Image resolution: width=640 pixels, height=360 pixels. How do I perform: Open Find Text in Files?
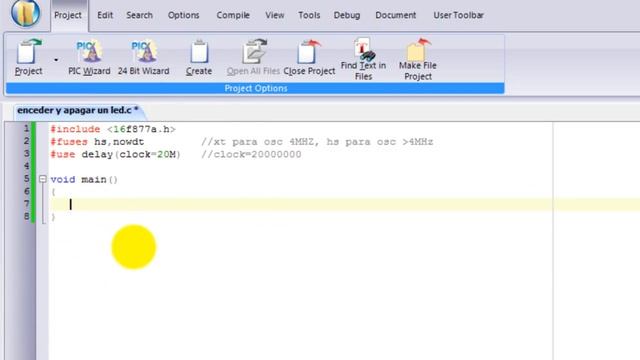click(x=363, y=59)
